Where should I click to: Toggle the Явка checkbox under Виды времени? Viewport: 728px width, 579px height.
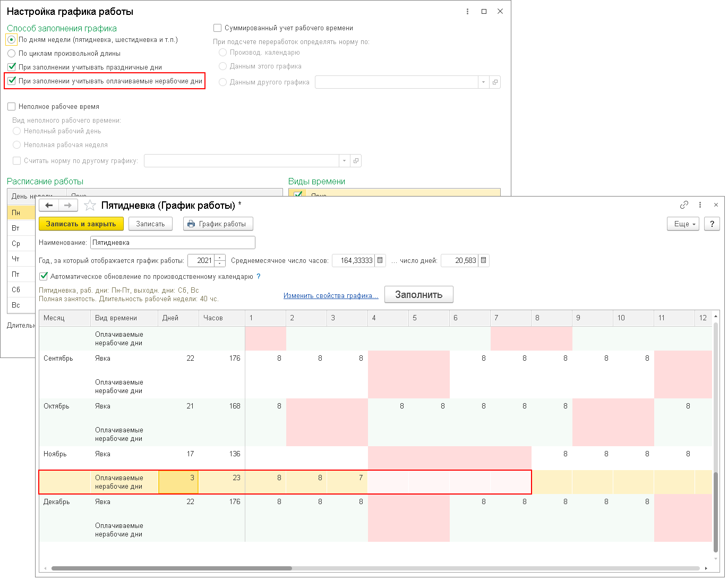[x=298, y=195]
